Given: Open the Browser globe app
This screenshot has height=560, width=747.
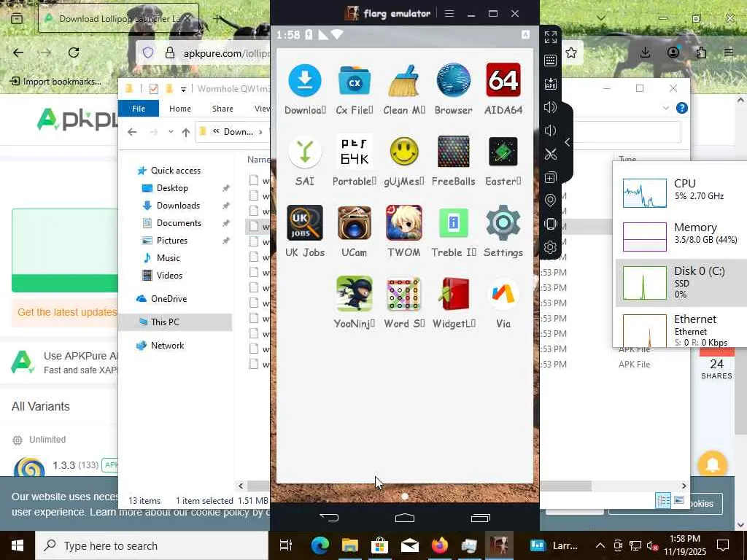Looking at the screenshot, I should 454,80.
